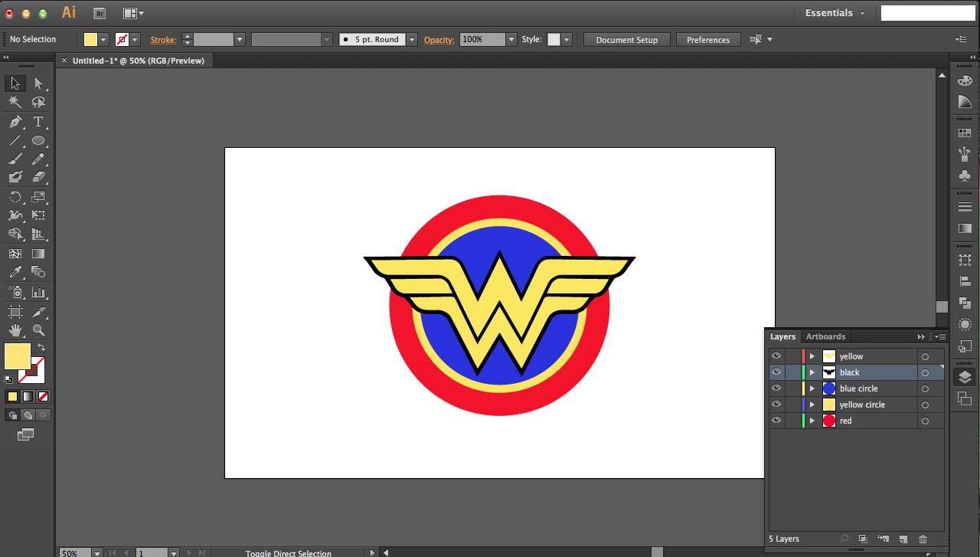The width and height of the screenshot is (980, 557).
Task: Switch to the Layers tab
Action: [782, 336]
